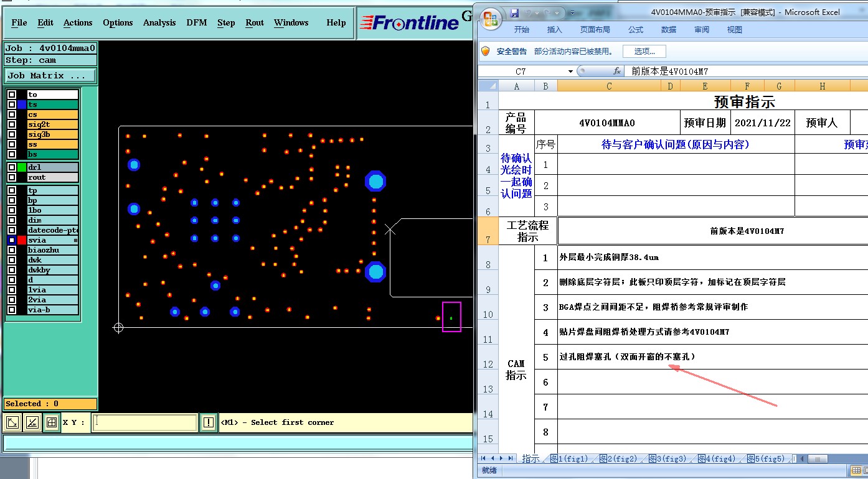Open the Options menu
The image size is (868, 479).
(x=118, y=23)
